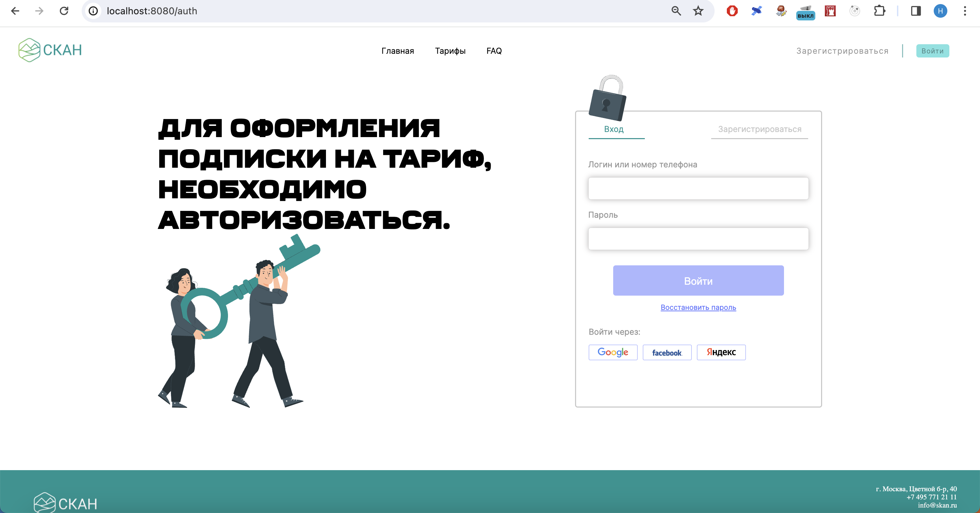980x513 pixels.
Task: Click the zoom magnifier icon in address bar
Action: pyautogui.click(x=676, y=11)
